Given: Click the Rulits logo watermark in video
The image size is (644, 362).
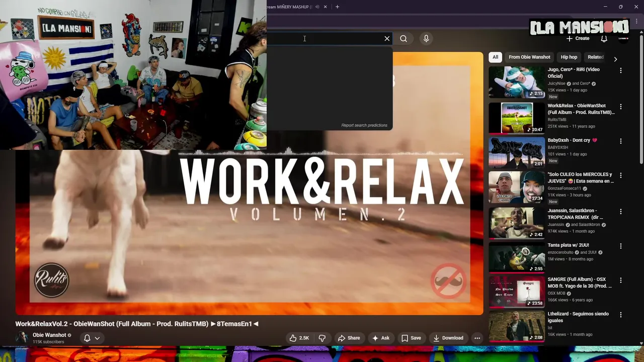Looking at the screenshot, I should (x=51, y=281).
